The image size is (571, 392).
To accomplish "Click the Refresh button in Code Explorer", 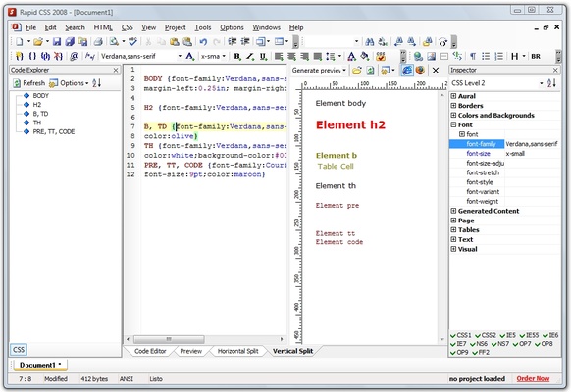I will 29,83.
